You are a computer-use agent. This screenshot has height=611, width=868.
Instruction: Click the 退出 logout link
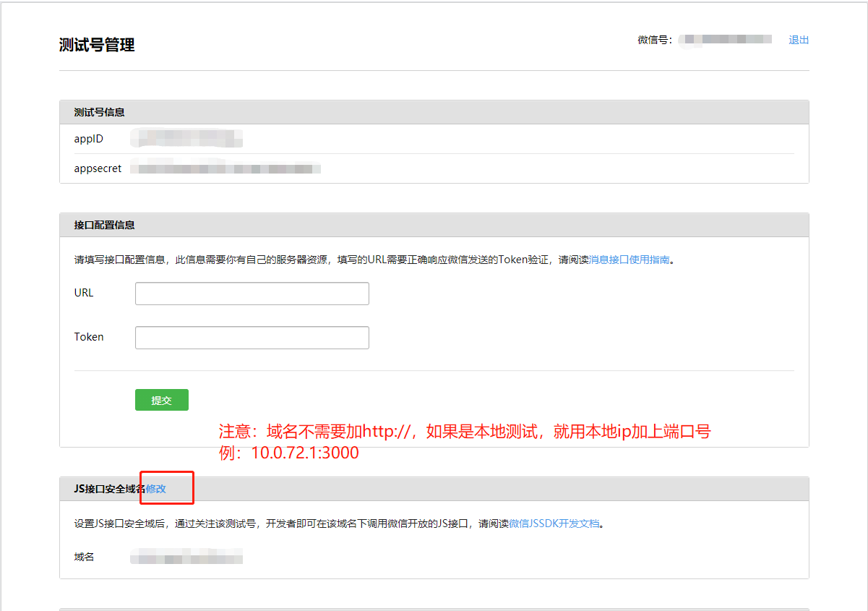[799, 40]
